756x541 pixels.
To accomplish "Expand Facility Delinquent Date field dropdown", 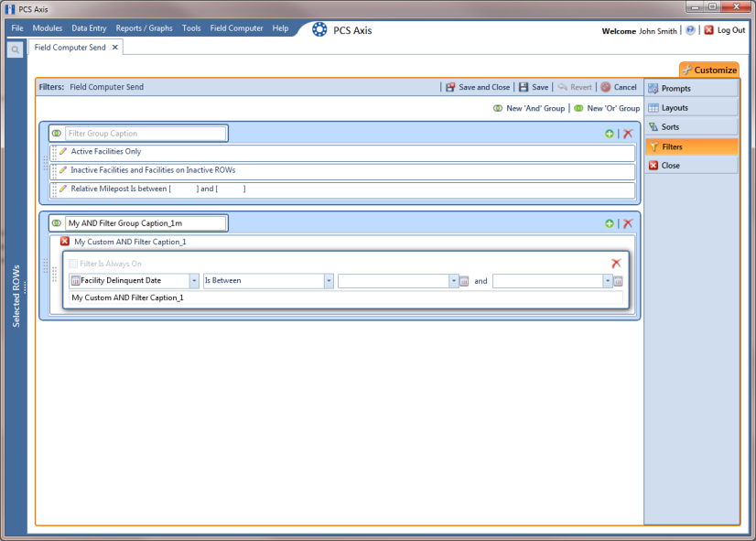I will point(194,281).
